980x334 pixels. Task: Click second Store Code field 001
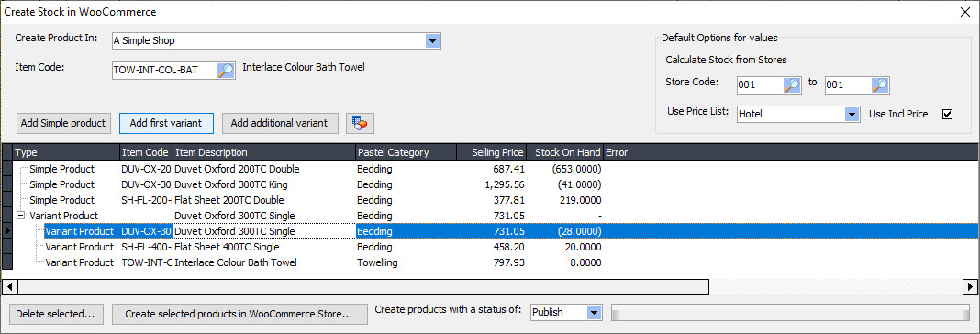pos(848,84)
